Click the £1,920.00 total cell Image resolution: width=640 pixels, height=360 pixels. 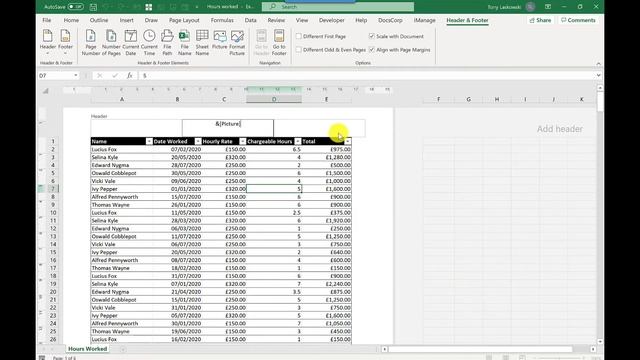(327, 220)
